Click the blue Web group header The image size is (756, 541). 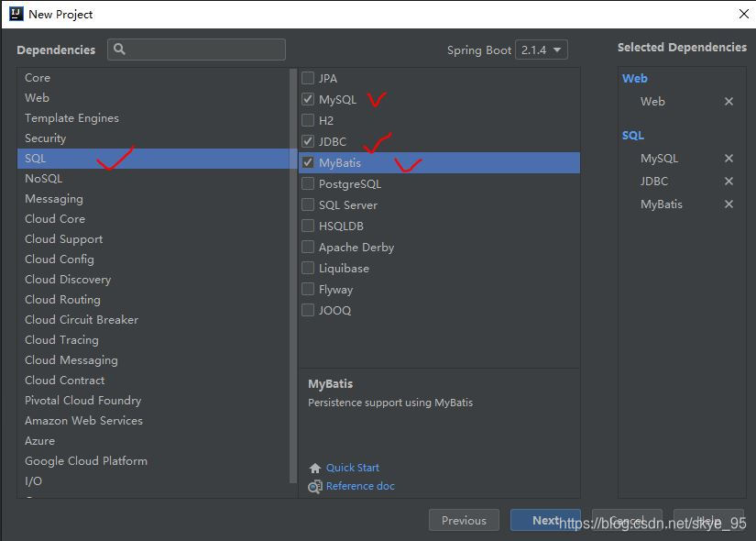pyautogui.click(x=634, y=78)
